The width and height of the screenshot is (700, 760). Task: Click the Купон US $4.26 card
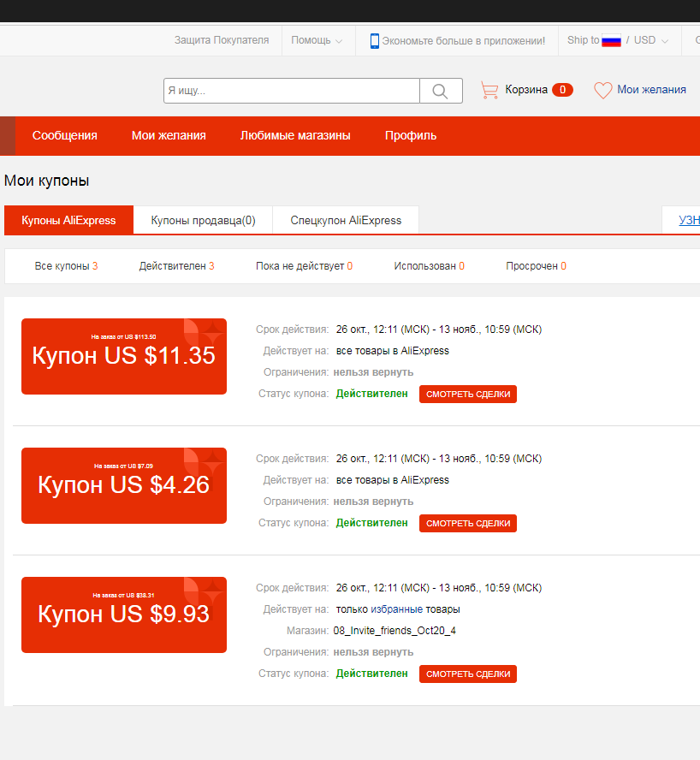click(x=124, y=485)
